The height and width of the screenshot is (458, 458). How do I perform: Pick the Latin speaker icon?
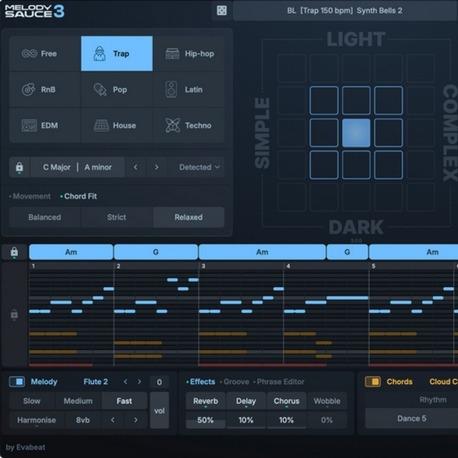point(171,89)
